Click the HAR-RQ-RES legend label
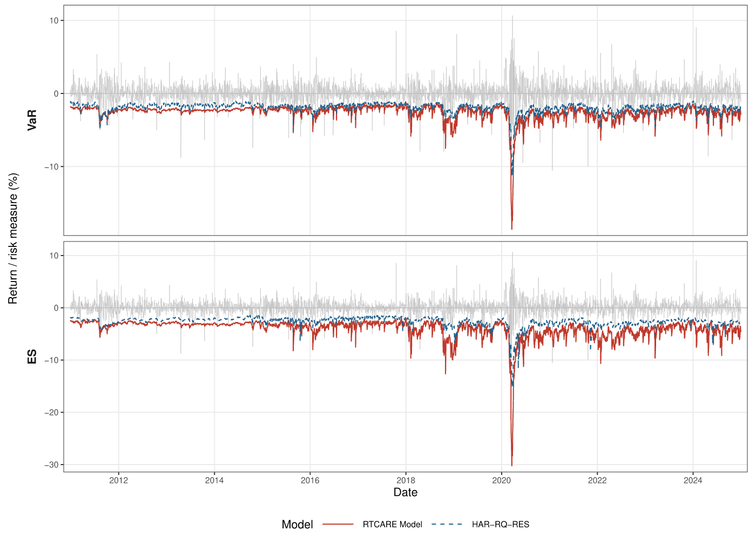The image size is (756, 544). [x=501, y=525]
